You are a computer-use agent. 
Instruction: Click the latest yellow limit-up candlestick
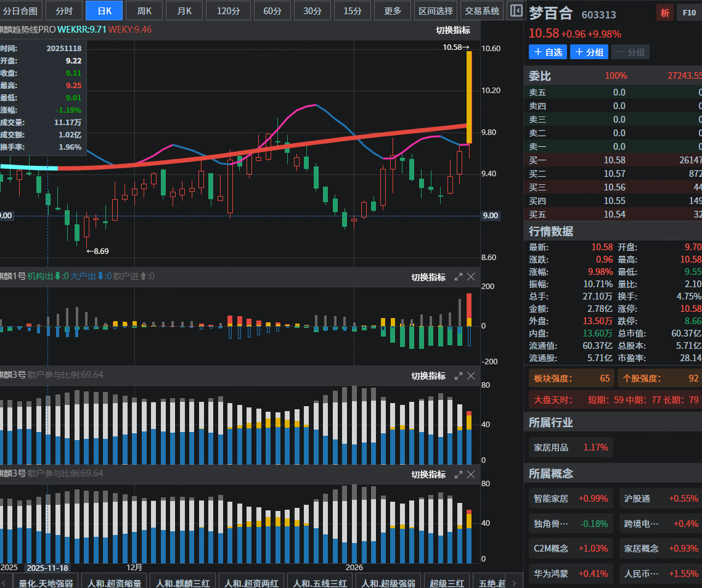click(x=469, y=97)
